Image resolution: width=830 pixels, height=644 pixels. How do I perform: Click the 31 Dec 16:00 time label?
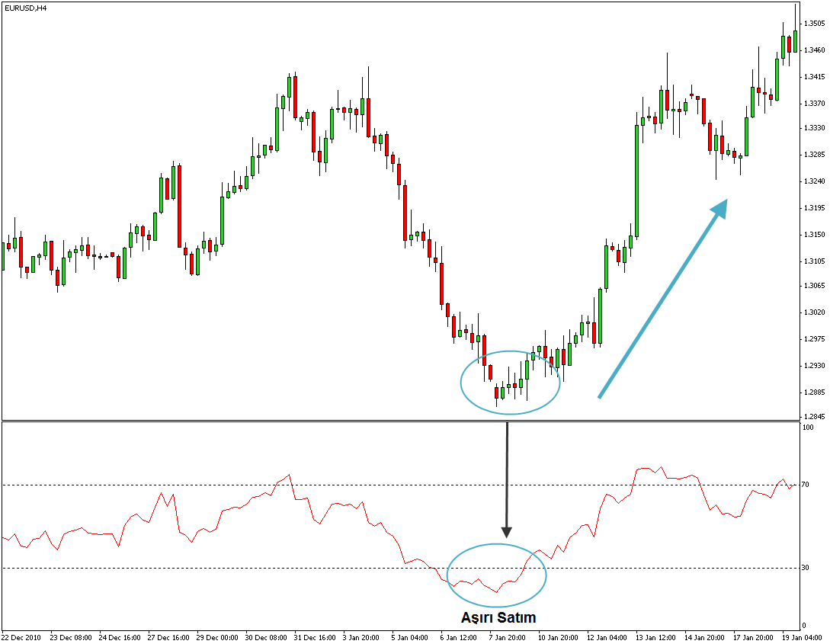pos(315,638)
